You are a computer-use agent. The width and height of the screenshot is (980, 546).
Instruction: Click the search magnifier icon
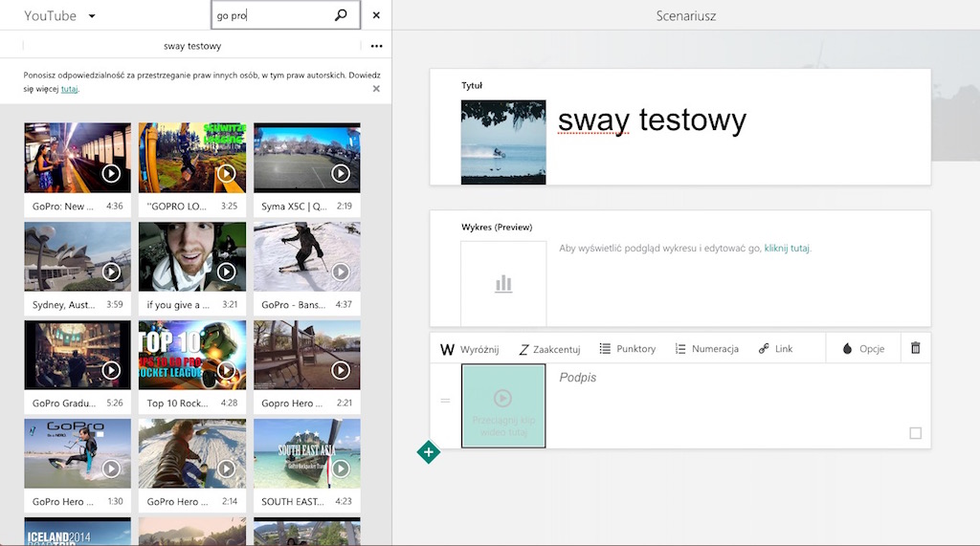pyautogui.click(x=341, y=15)
